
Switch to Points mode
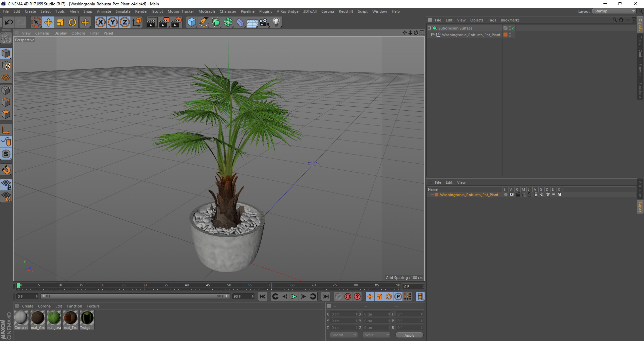[x=6, y=90]
